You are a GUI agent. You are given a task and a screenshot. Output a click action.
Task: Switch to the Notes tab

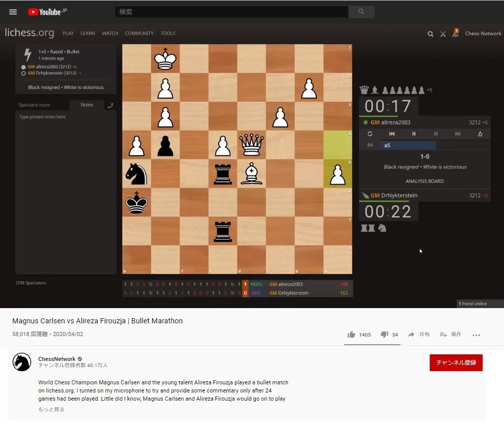point(87,105)
